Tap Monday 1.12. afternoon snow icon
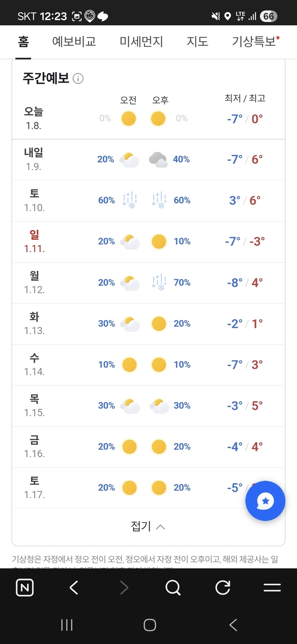Screen dimensions: 297x644 click(x=159, y=282)
